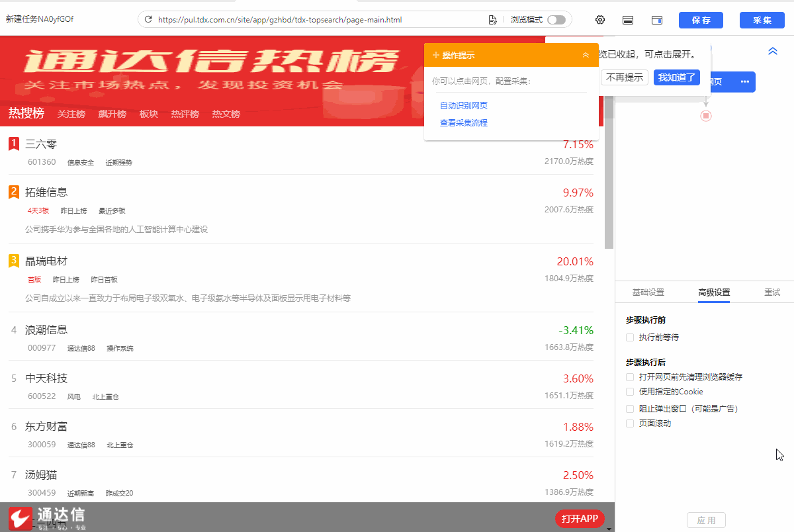Click the URL address field

click(321, 20)
